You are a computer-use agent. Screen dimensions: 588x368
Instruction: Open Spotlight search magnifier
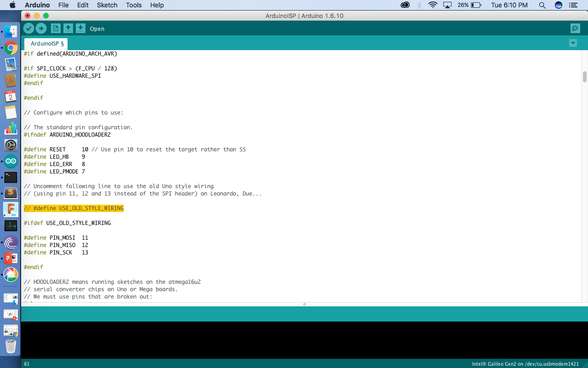coord(542,5)
